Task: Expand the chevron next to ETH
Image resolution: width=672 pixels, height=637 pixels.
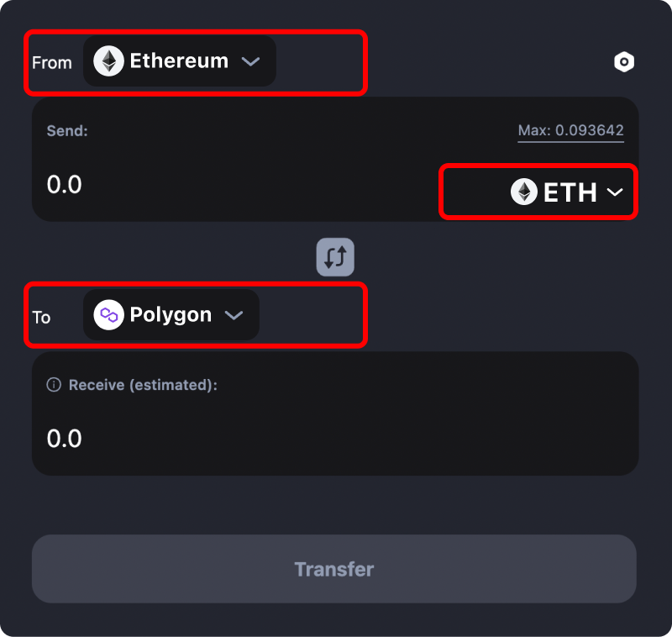Action: click(615, 192)
